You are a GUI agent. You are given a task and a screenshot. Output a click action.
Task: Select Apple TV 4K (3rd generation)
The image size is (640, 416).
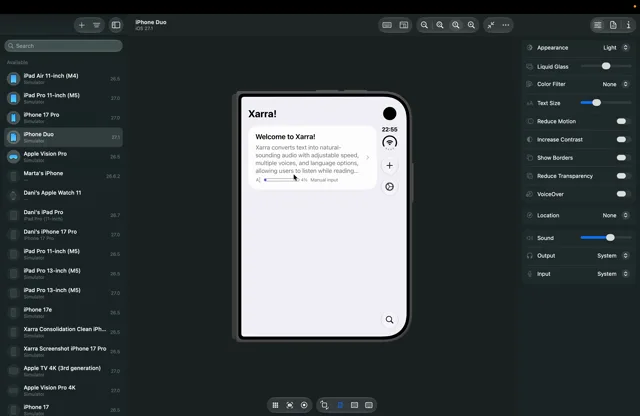click(x=63, y=371)
